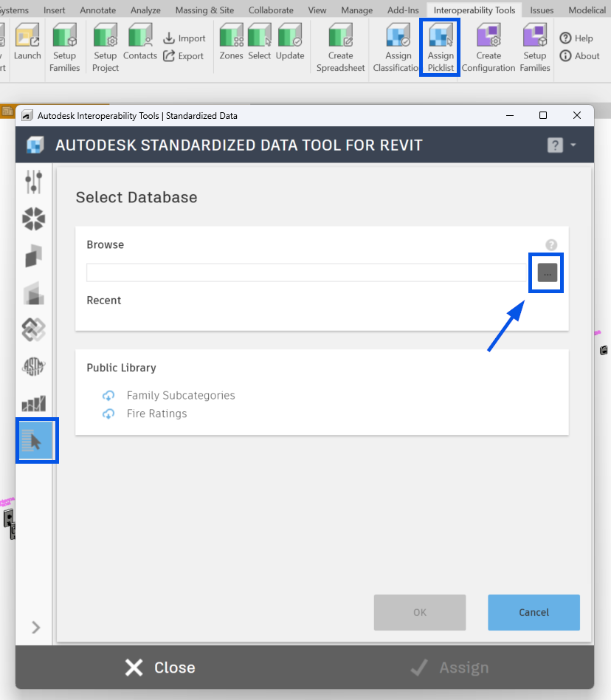611x700 pixels.
Task: Open the purple Setup Families tool
Action: tap(535, 48)
